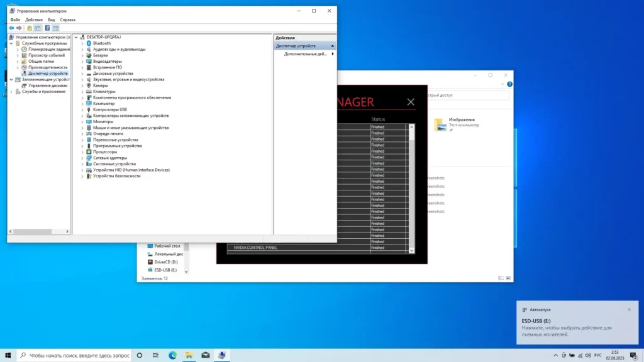Click the Мониторы device category icon

(x=89, y=122)
